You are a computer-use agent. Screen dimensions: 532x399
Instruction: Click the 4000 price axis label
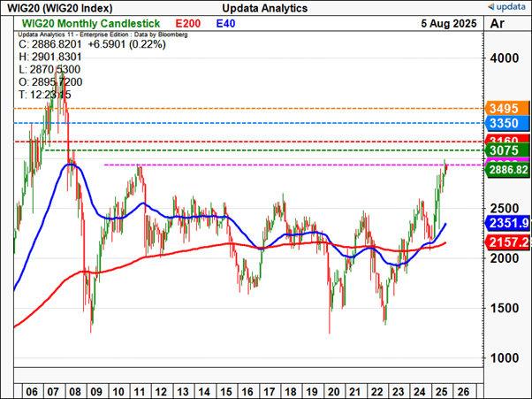pos(505,58)
